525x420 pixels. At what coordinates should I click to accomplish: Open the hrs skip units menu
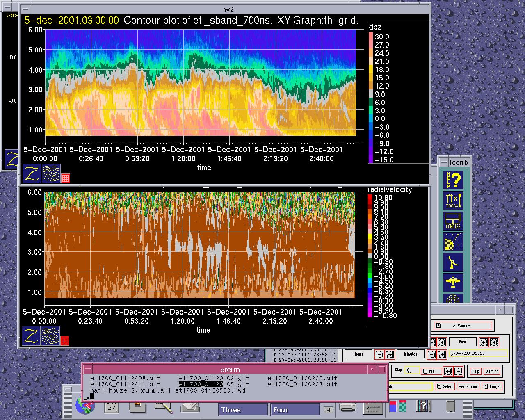tap(431, 371)
